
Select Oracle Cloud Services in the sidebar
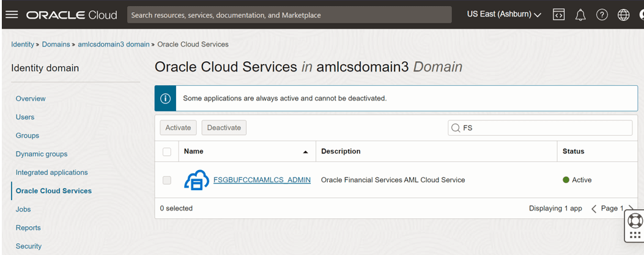(54, 191)
